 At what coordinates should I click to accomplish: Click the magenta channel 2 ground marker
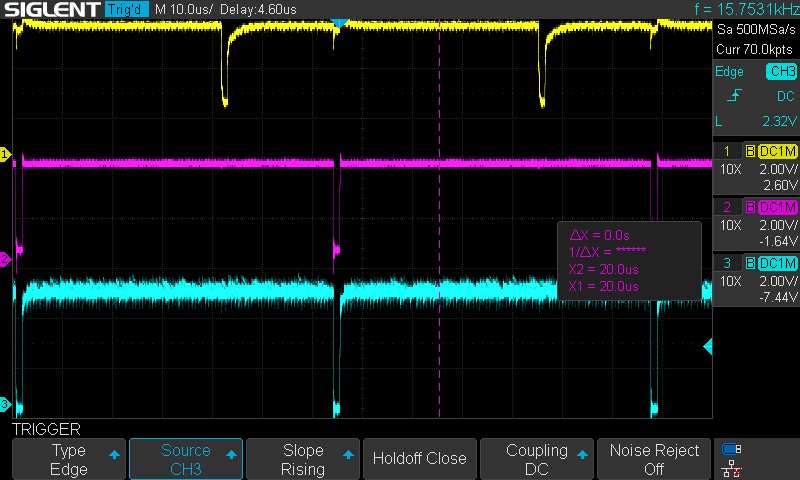coord(5,259)
